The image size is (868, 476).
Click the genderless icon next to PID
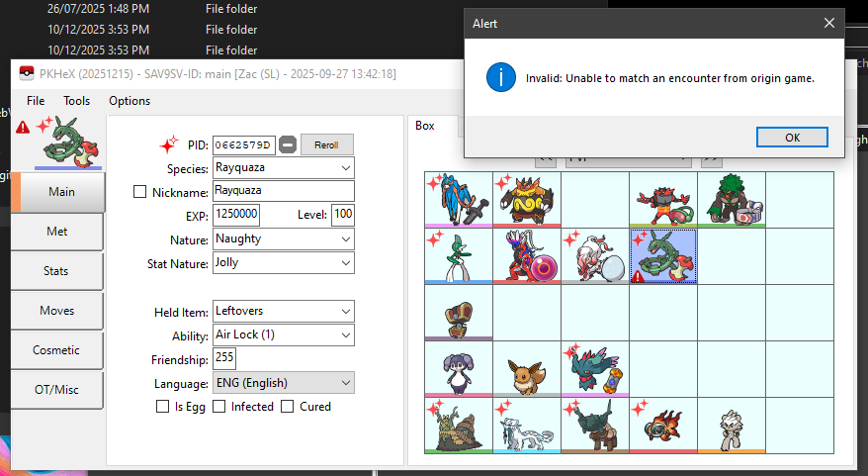288,144
